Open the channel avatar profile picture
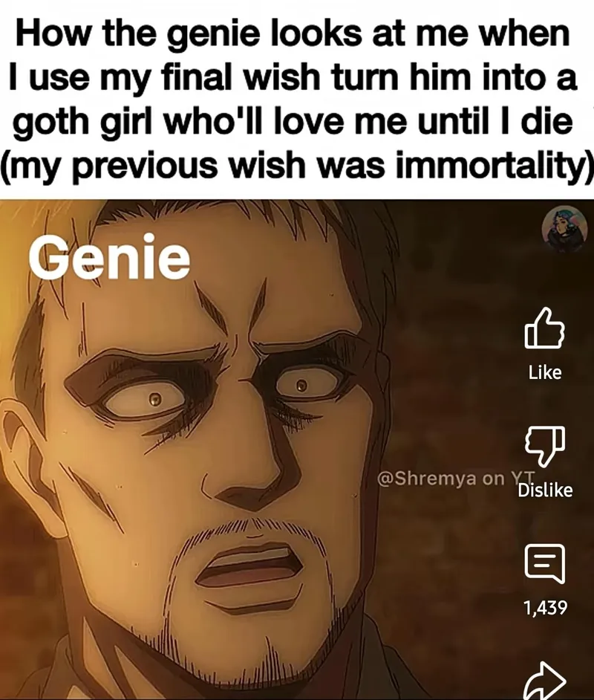 click(x=564, y=230)
